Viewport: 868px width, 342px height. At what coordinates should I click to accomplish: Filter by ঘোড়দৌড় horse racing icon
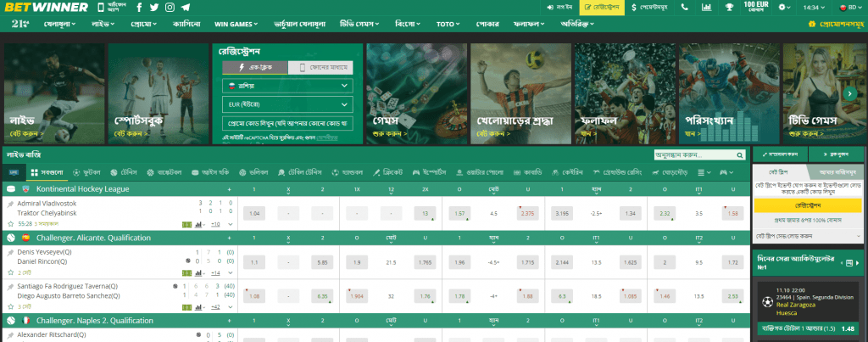670,172
